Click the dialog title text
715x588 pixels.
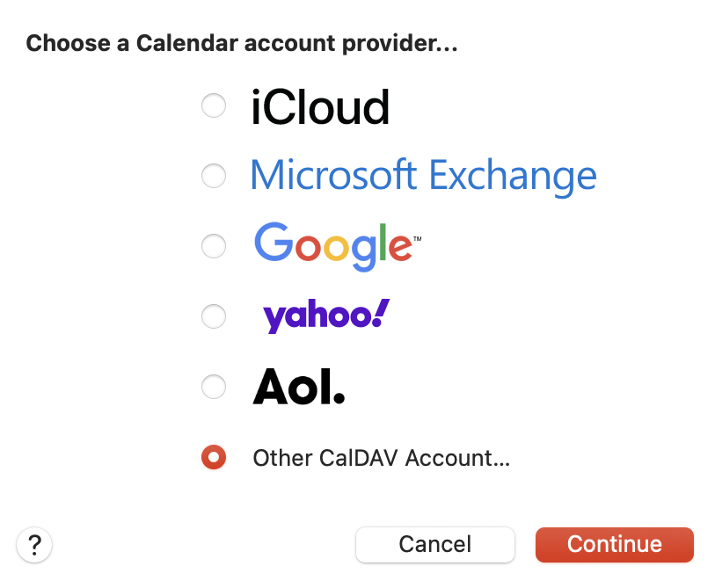pos(241,42)
